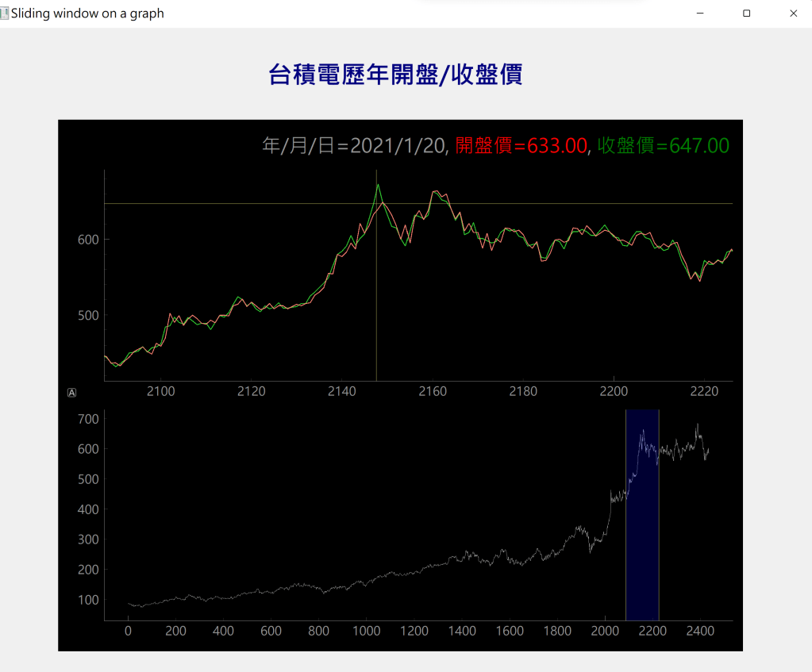
Task: Click the 700 tick on lower y-axis
Action: [88, 419]
